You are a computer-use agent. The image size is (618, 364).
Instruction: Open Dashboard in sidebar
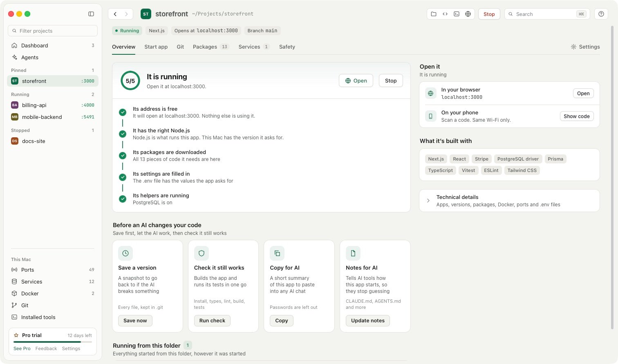point(53,45)
